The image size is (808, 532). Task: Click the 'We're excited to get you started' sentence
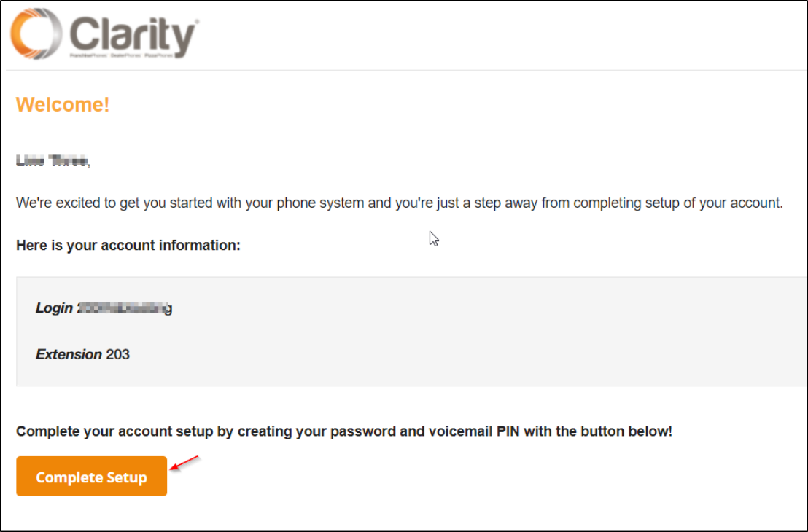[x=400, y=203]
